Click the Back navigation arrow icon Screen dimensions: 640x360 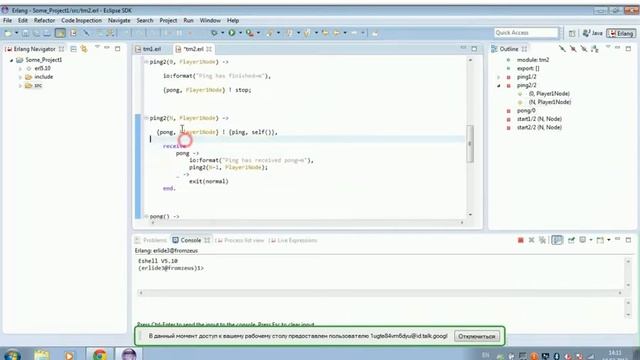[336, 33]
